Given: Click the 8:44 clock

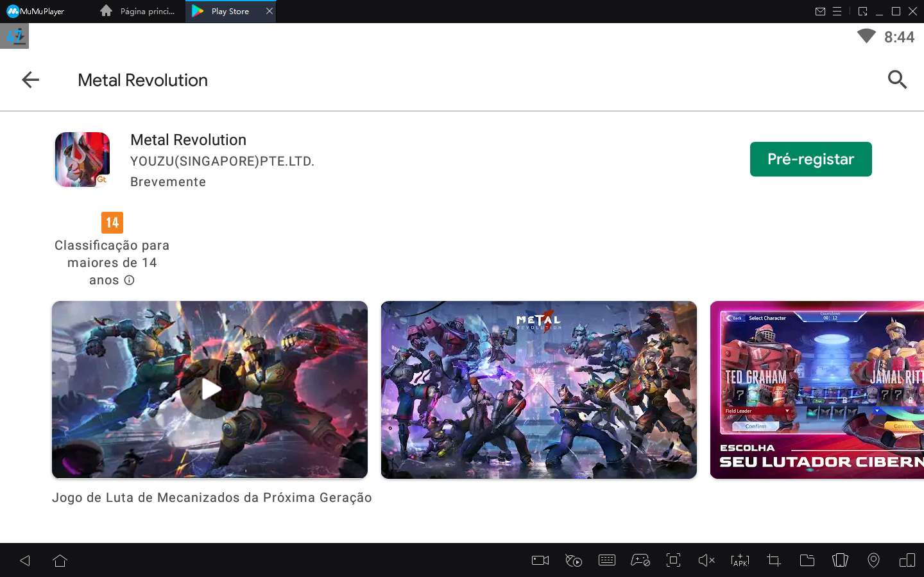Looking at the screenshot, I should coord(899,37).
